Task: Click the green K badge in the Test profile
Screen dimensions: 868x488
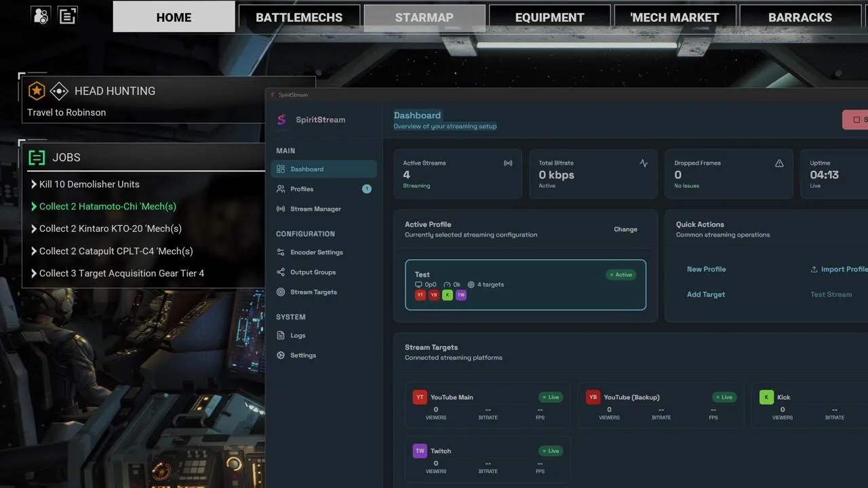Action: click(x=448, y=295)
